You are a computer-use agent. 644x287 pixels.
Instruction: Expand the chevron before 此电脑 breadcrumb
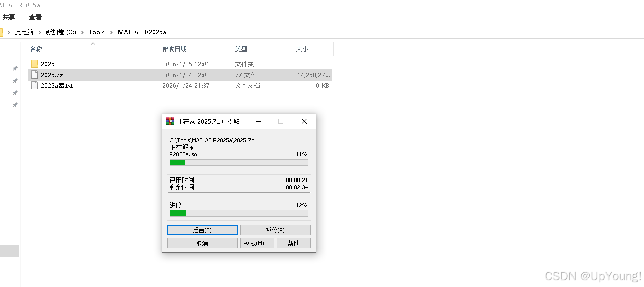(x=9, y=32)
